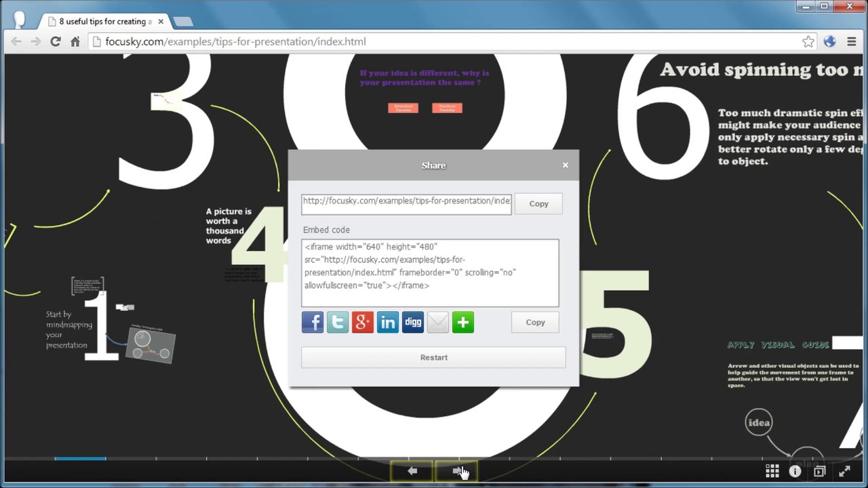The height and width of the screenshot is (488, 868).
Task: Click 'A picture is worth a thousand words'
Action: pos(229,226)
